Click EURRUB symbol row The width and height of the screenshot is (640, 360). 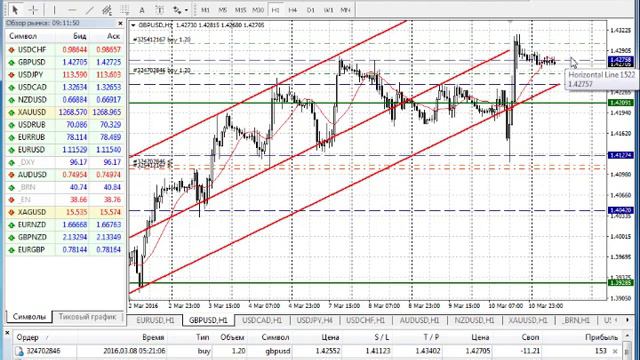[x=65, y=138]
